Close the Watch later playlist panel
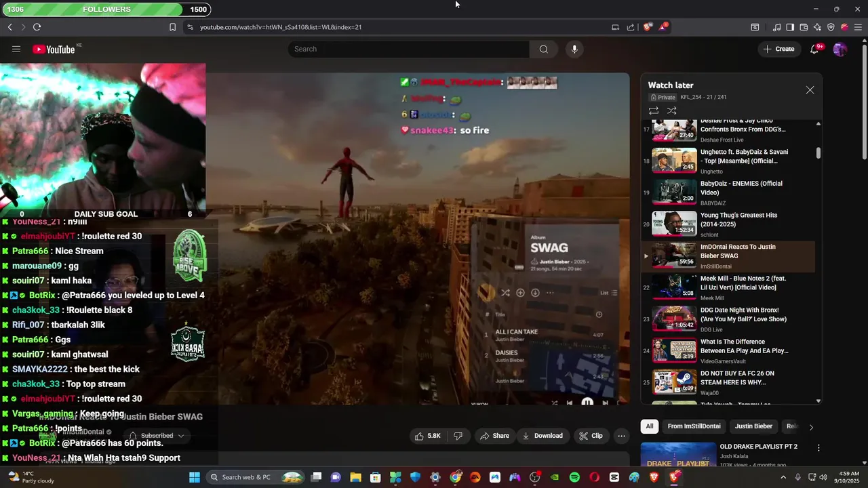Image resolution: width=868 pixels, height=488 pixels. 810,90
